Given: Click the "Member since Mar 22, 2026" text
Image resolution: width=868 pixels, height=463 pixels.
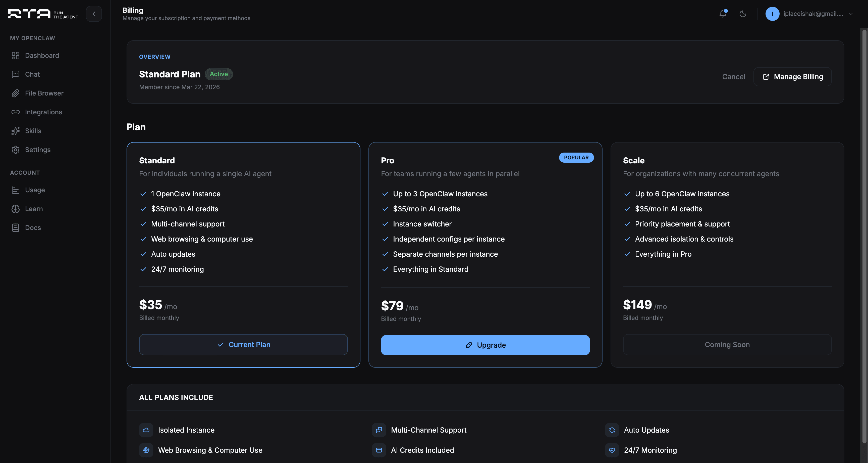Looking at the screenshot, I should coord(179,87).
